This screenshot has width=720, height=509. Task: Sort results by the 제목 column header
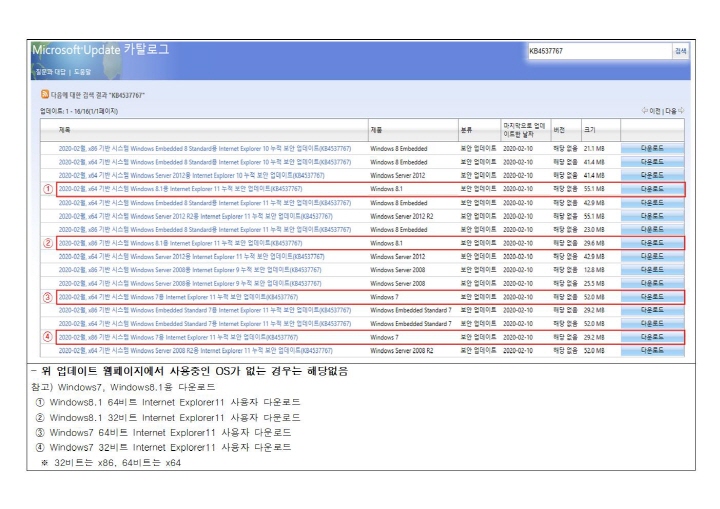(65, 130)
